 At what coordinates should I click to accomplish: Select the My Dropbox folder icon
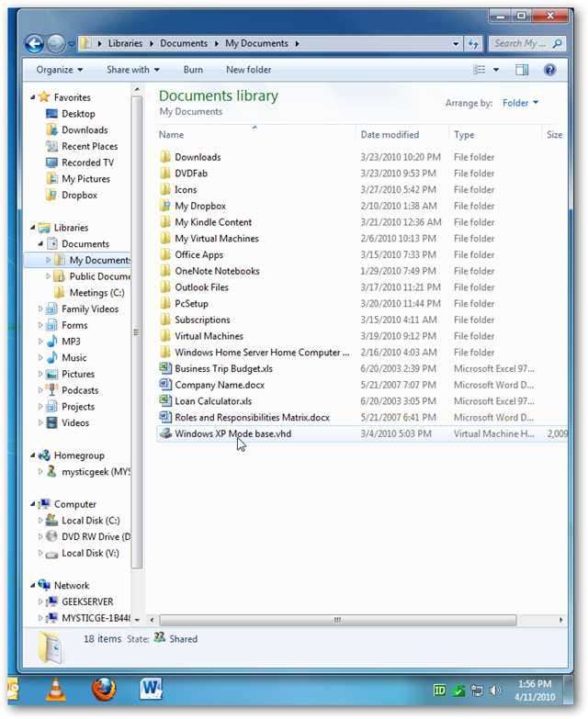(165, 206)
